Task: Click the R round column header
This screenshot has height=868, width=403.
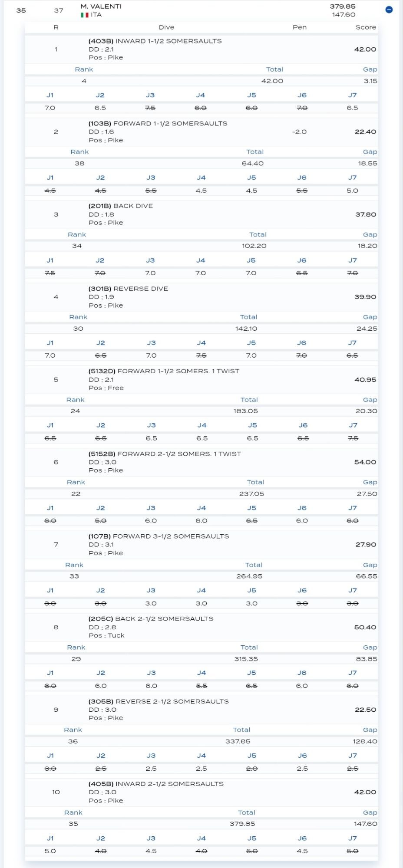Action: pos(56,27)
